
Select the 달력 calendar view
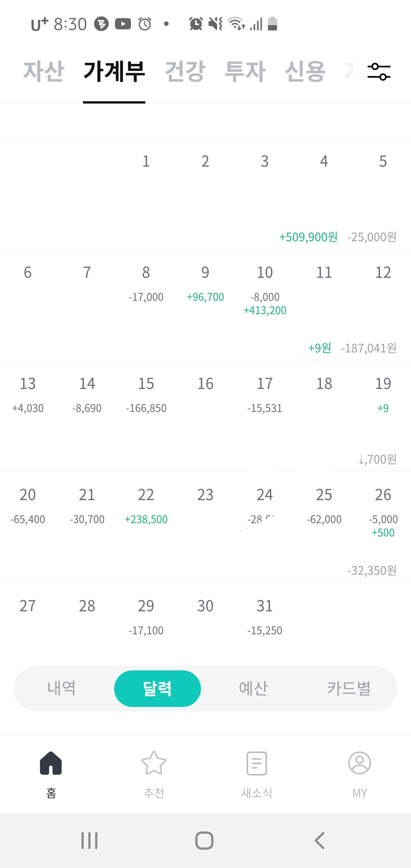coord(157,688)
